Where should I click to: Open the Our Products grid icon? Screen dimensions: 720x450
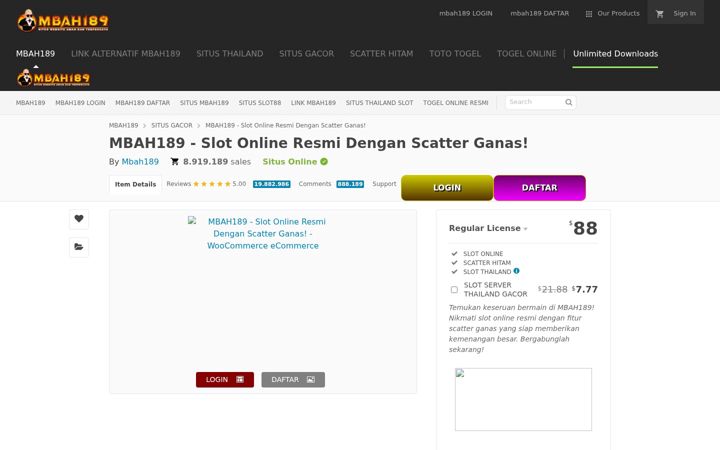pos(589,14)
